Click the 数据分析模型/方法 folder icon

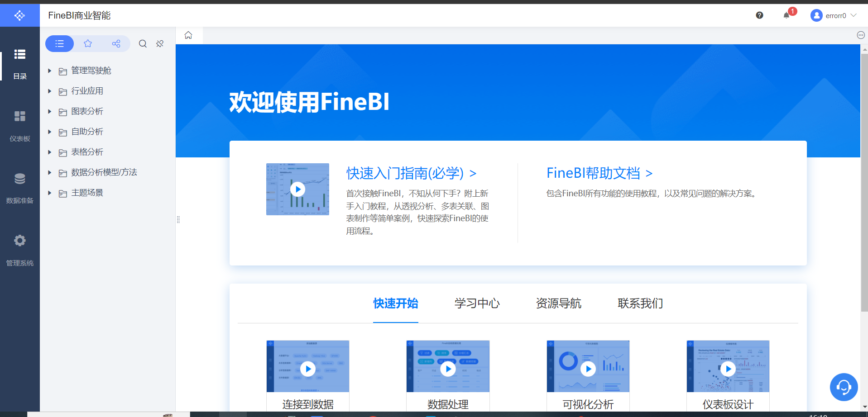pyautogui.click(x=63, y=173)
